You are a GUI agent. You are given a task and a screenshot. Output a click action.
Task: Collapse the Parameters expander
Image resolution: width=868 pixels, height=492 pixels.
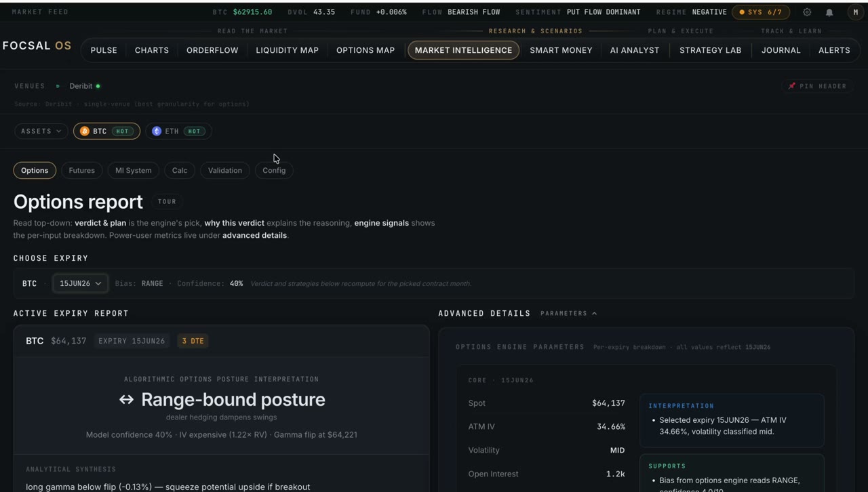click(569, 313)
